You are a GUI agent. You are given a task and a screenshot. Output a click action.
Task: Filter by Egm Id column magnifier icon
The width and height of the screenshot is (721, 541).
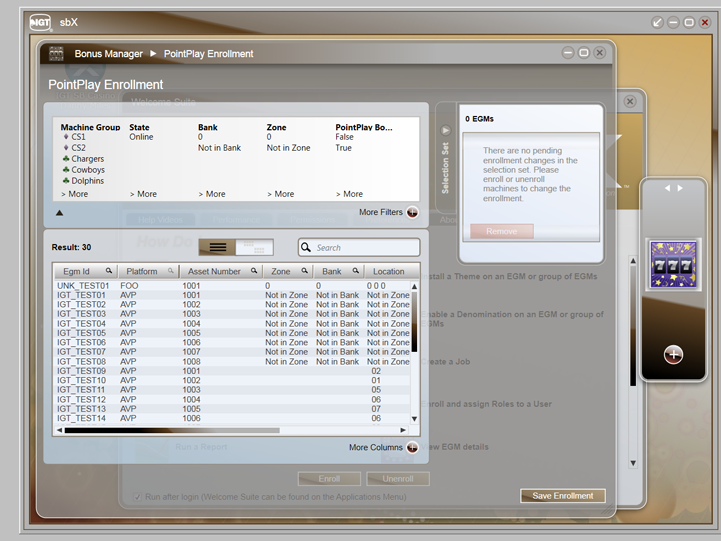109,271
